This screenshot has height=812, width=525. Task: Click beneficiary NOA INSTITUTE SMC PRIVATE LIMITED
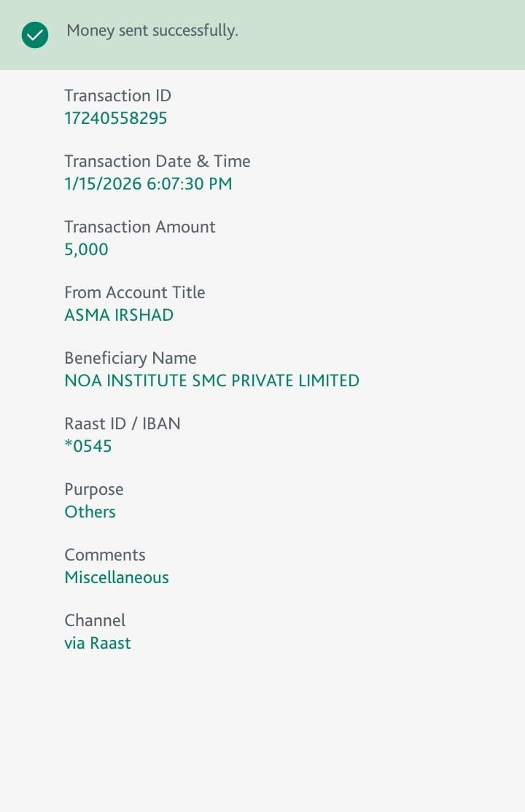click(x=211, y=380)
